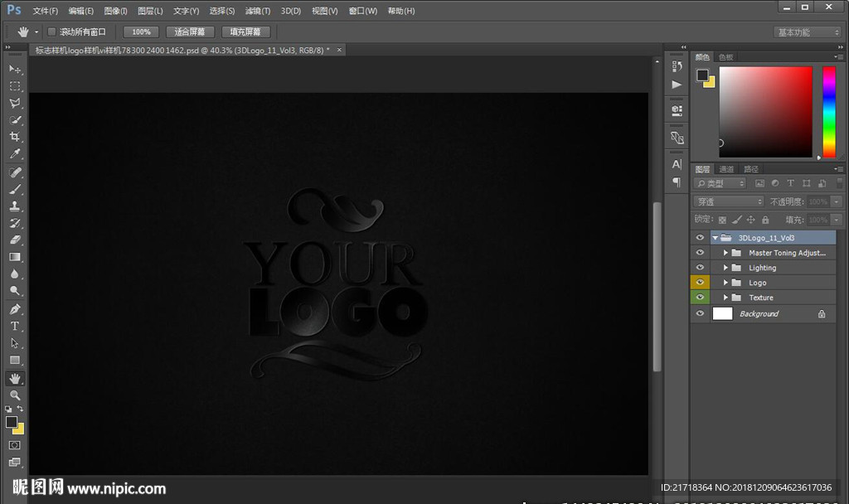This screenshot has height=504, width=849.
Task: Select the Eyedropper tool
Action: [15, 153]
